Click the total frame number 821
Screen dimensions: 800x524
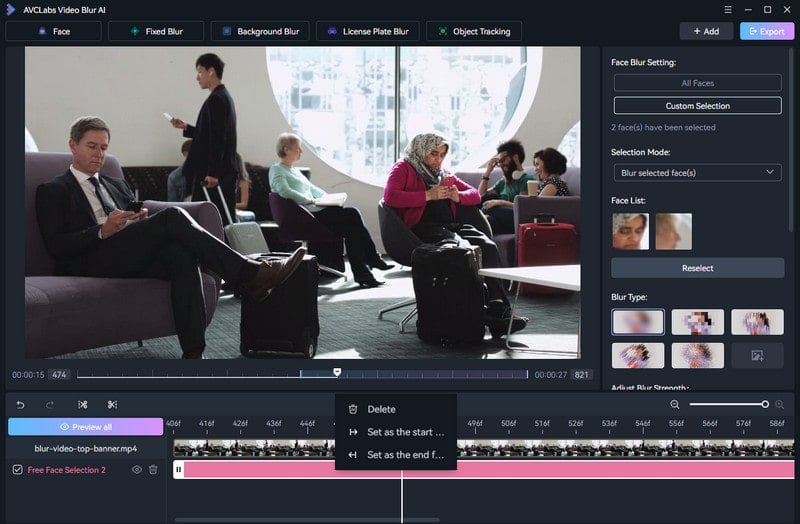(581, 375)
